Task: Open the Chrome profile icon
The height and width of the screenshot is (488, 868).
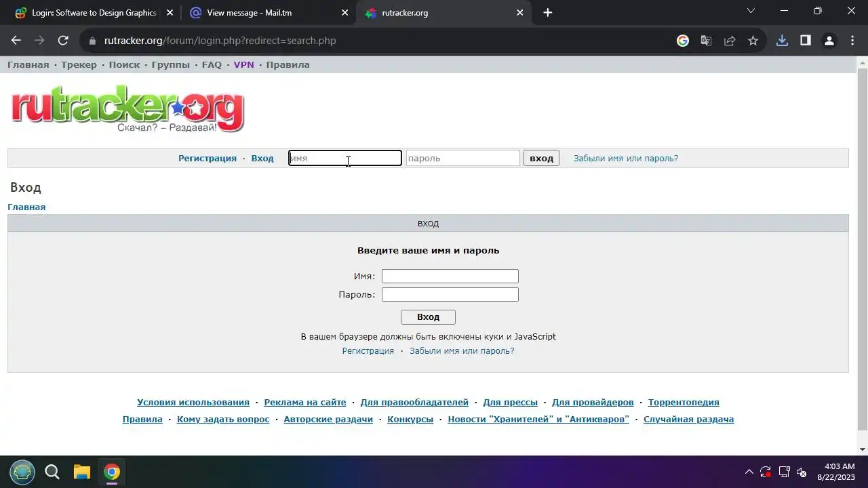Action: click(829, 41)
